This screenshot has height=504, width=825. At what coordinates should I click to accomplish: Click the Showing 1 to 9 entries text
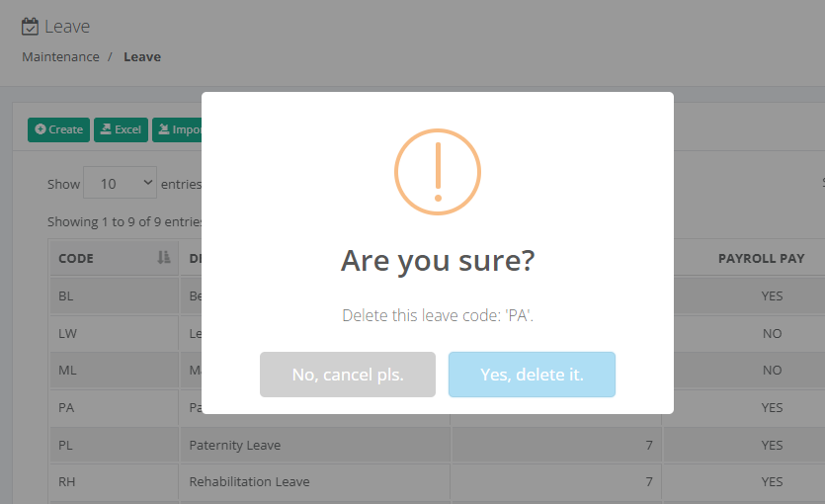pos(124,222)
